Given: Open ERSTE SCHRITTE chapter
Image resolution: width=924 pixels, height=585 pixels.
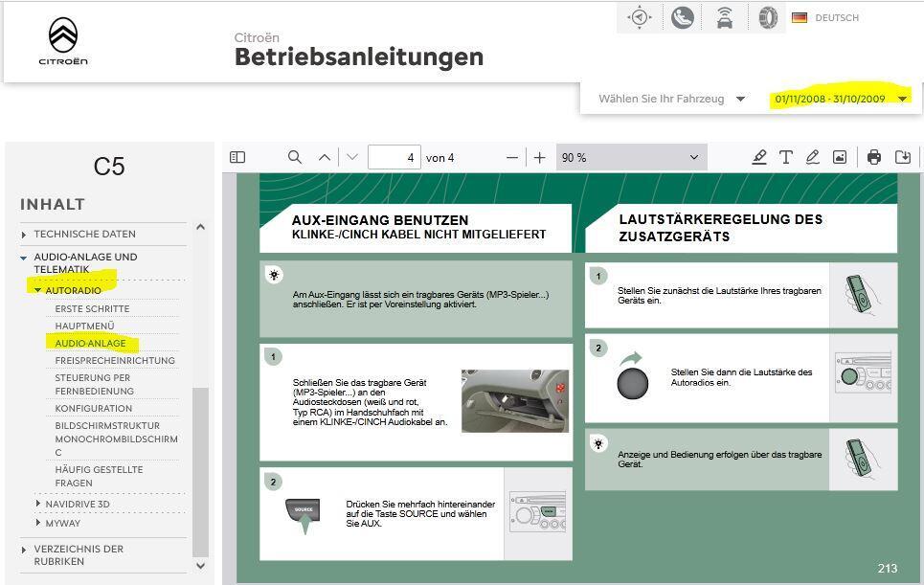Looking at the screenshot, I should (x=92, y=308).
